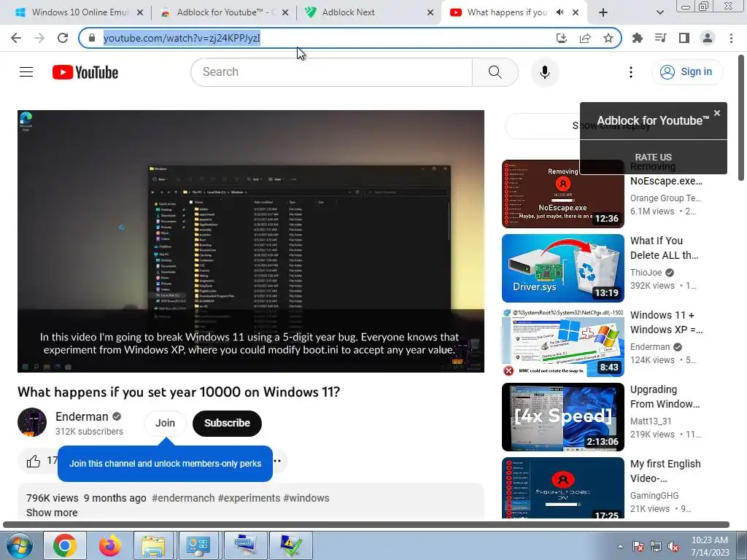
Task: Open the [4x Speed] video thumbnail
Action: tap(562, 416)
